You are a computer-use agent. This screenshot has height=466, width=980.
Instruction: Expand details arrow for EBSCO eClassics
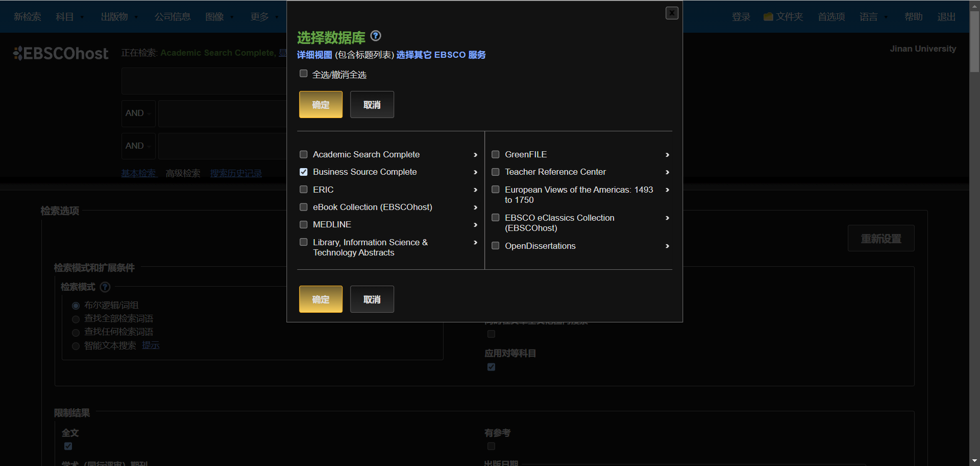(667, 218)
